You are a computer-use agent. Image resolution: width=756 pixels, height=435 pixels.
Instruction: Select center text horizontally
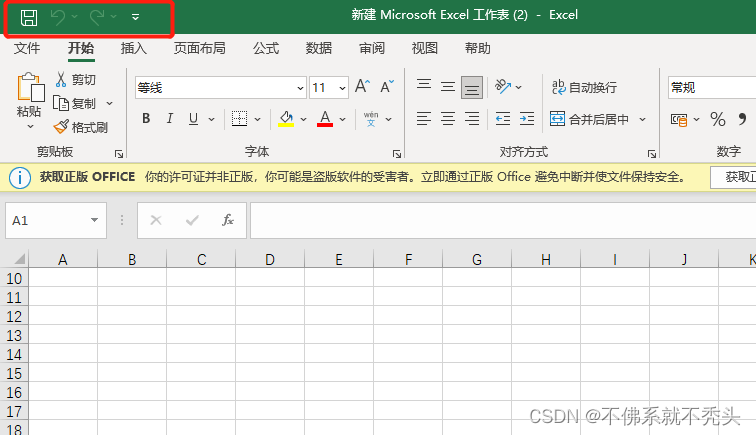[448, 119]
